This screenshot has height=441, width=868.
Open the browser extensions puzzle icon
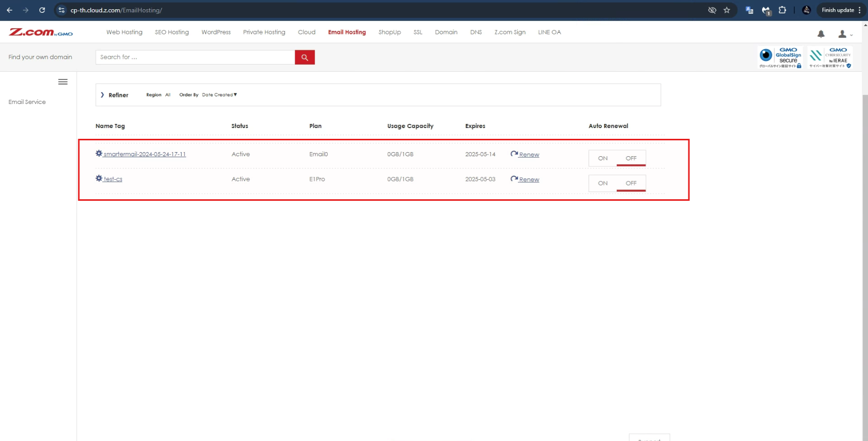tap(783, 10)
